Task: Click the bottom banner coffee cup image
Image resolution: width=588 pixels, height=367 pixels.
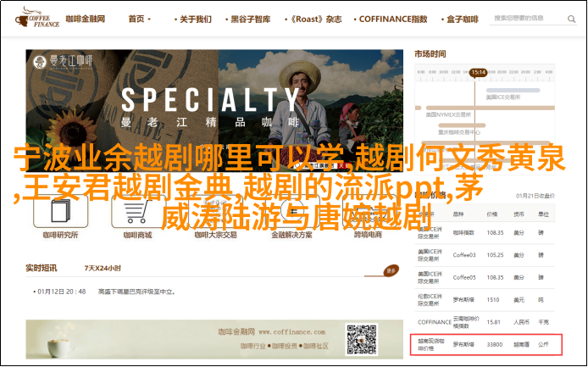Action: tap(61, 347)
